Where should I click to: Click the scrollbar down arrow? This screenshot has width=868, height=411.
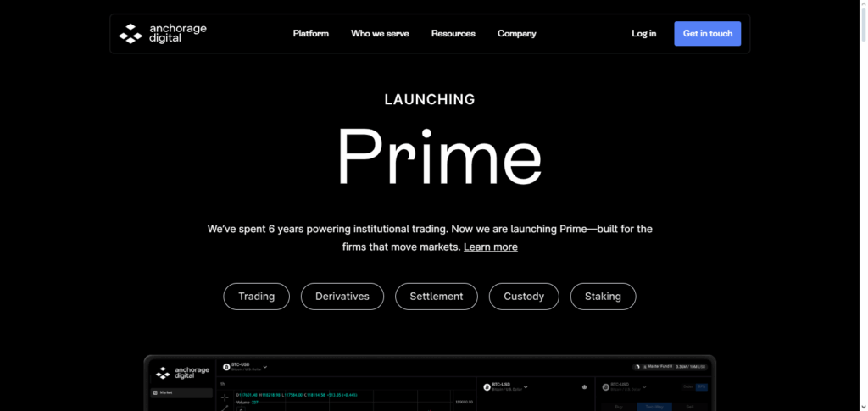(863, 407)
